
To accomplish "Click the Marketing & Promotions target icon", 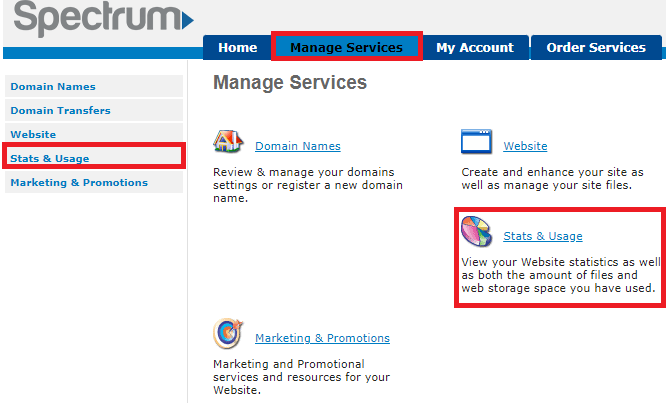I will tap(229, 335).
